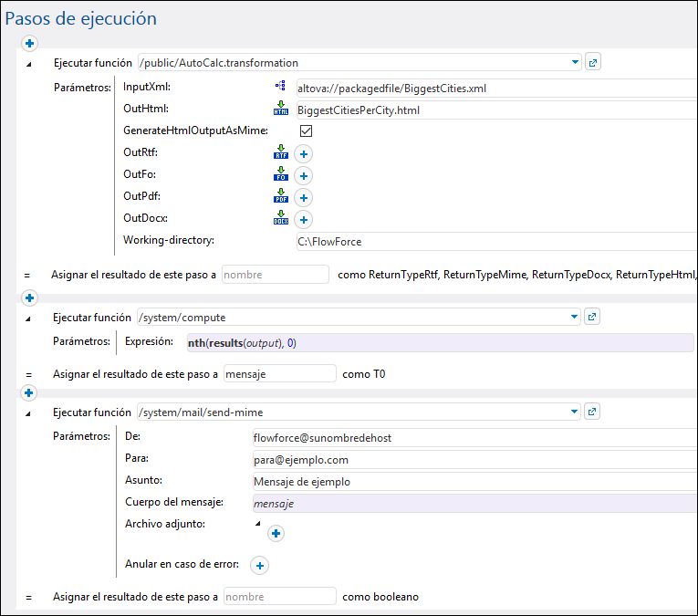The width and height of the screenshot is (698, 616).
Task: Open the /system/compute function dropdown
Action: click(575, 317)
